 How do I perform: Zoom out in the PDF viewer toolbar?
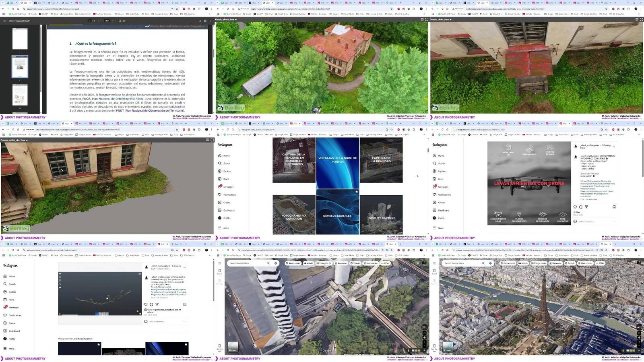pyautogui.click(x=101, y=21)
